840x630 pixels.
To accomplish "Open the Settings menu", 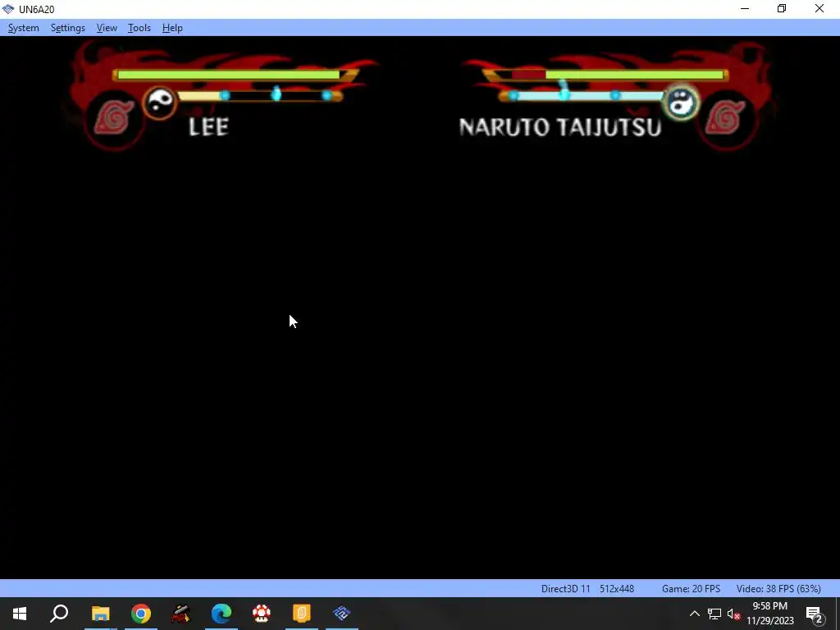I will pos(68,28).
